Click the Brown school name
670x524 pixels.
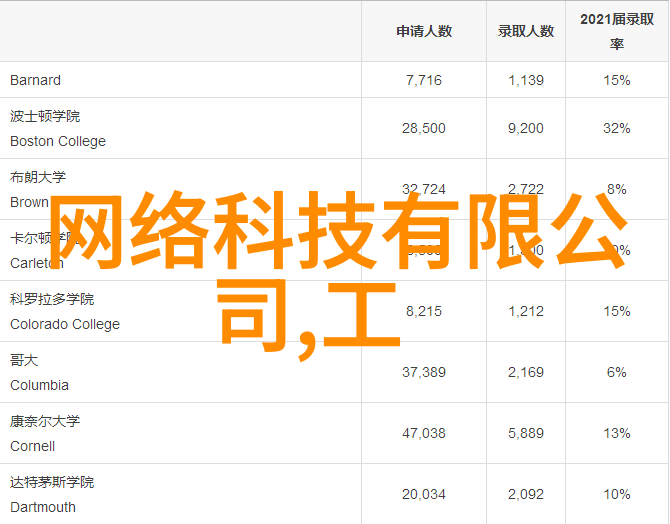(29, 202)
